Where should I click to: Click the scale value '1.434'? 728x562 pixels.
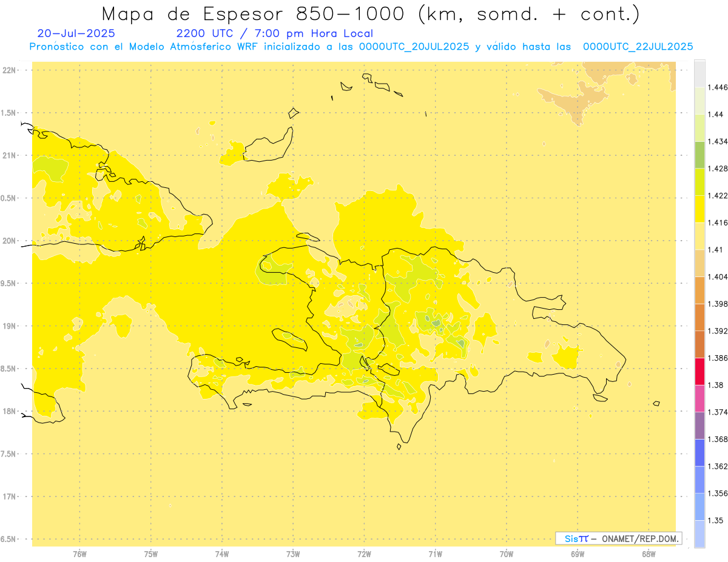tap(718, 141)
